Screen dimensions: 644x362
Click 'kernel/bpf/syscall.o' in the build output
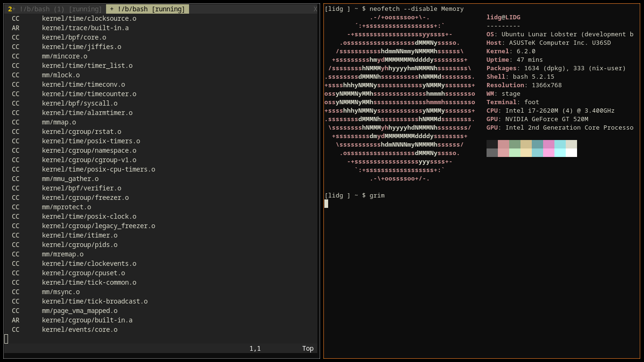click(80, 103)
